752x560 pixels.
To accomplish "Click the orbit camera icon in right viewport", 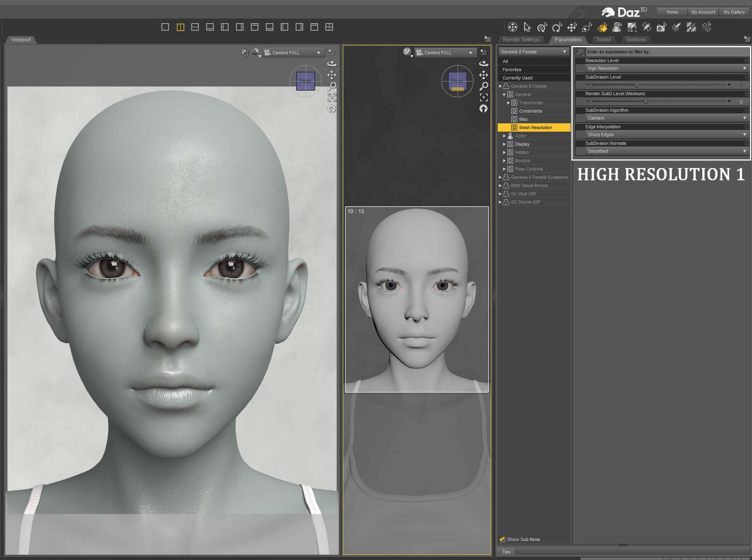I will tap(483, 63).
